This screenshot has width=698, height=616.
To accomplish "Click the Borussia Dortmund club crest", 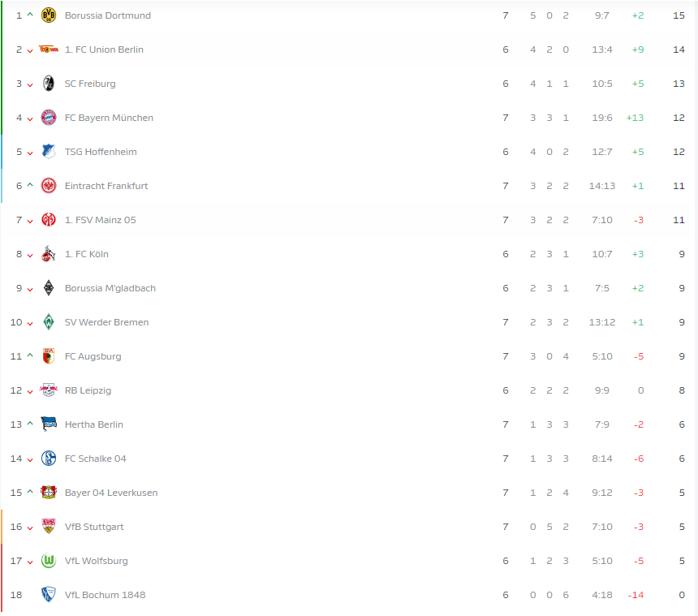I will coord(49,15).
